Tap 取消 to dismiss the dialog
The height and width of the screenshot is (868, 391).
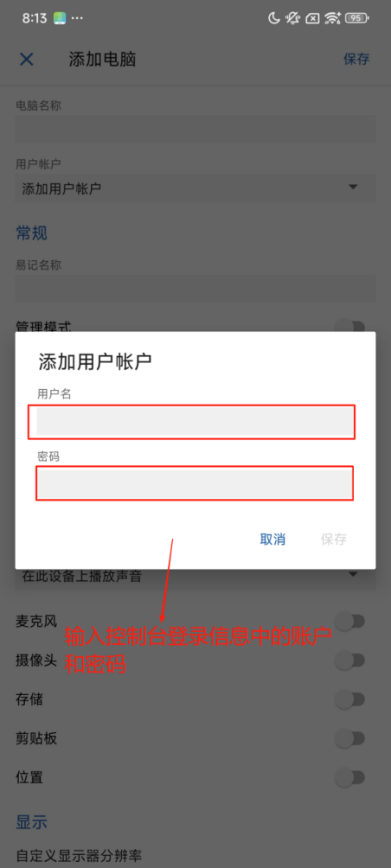tap(273, 539)
